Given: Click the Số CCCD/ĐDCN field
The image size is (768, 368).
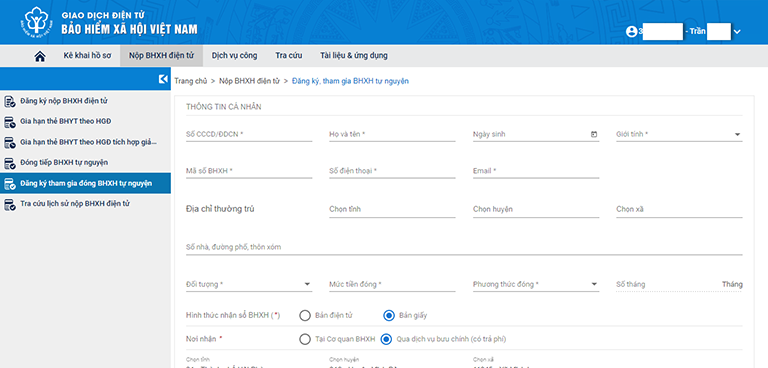Looking at the screenshot, I should point(249,134).
